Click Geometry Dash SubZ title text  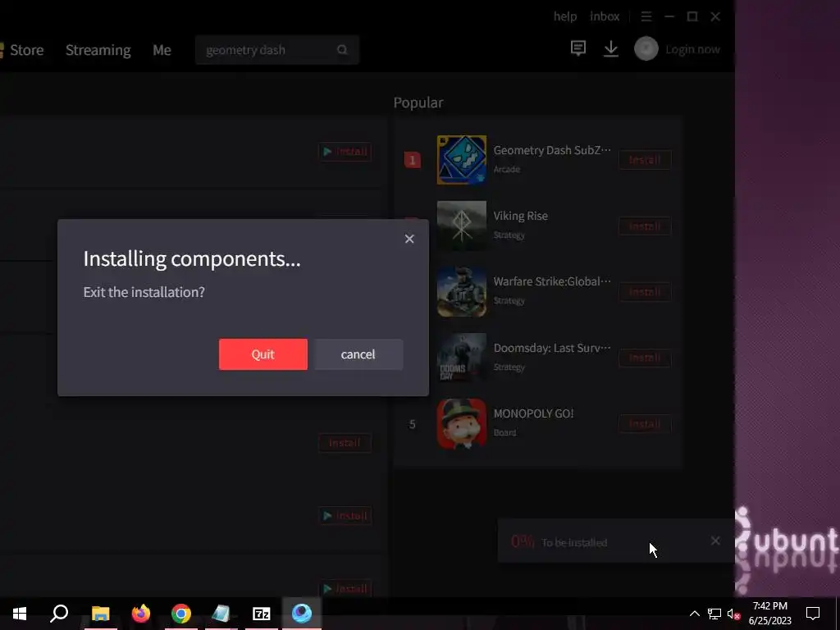click(x=552, y=150)
